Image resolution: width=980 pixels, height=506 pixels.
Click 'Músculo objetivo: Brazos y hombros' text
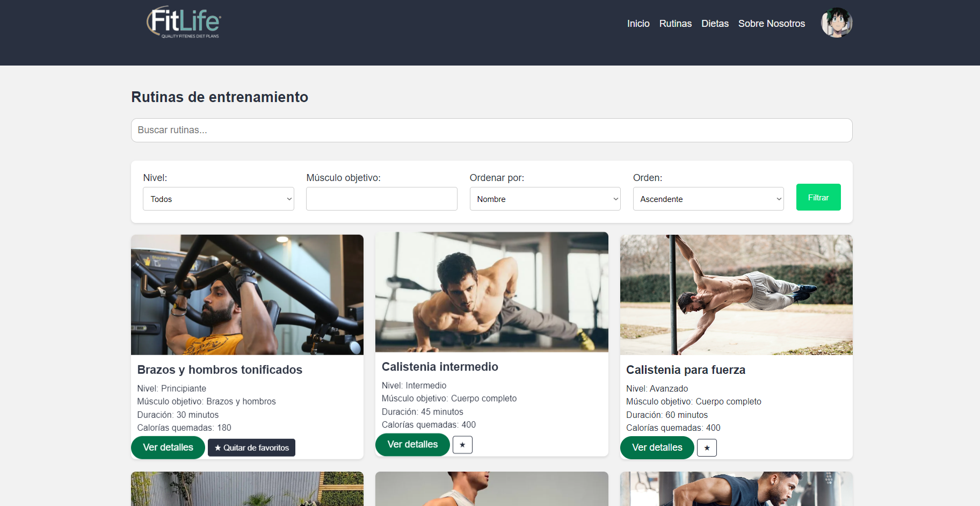coord(206,401)
